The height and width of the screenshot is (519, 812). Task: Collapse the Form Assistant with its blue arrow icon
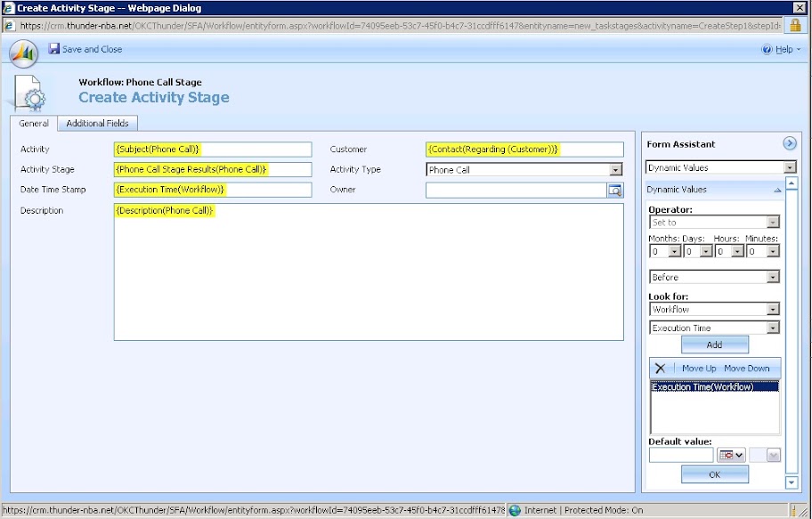coord(790,142)
